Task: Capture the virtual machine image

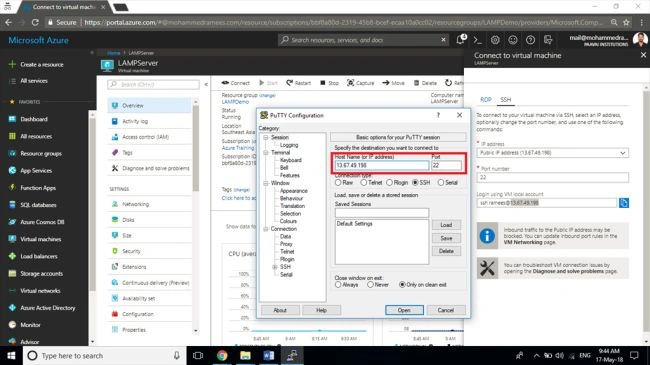Action: coord(360,83)
